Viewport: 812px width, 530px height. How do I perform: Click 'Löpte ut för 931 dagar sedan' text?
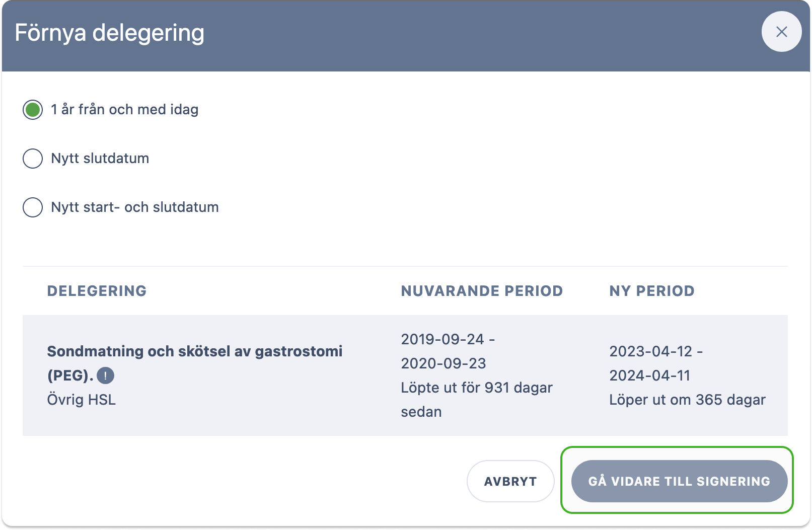(477, 400)
